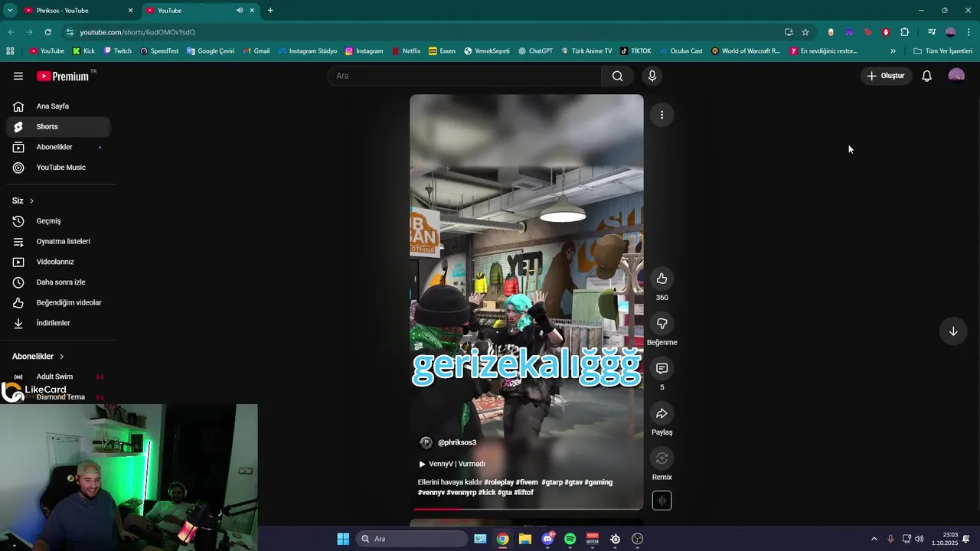Open Chrome three-dot menu
Viewport: 980px width, 551px height.
[969, 32]
